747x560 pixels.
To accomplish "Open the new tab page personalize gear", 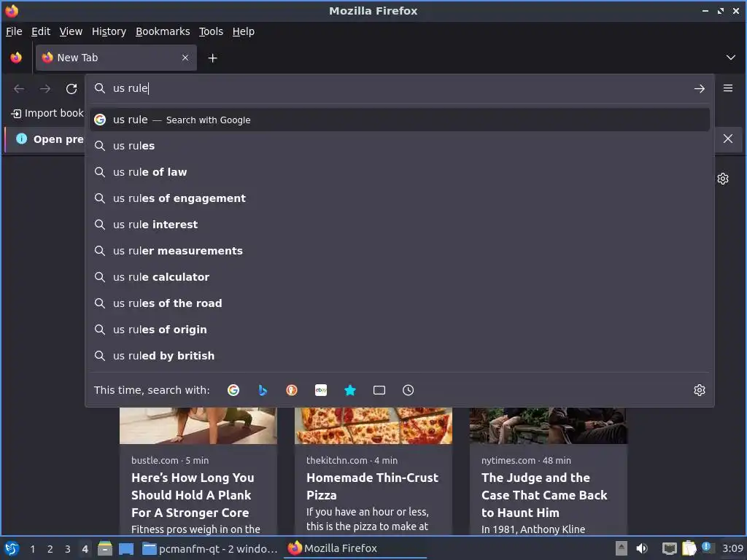I will tap(723, 179).
